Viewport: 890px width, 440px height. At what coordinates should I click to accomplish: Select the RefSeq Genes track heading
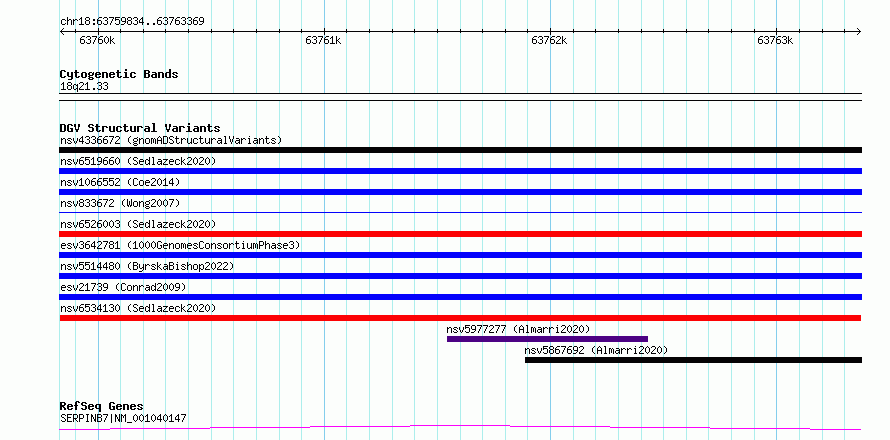point(102,407)
